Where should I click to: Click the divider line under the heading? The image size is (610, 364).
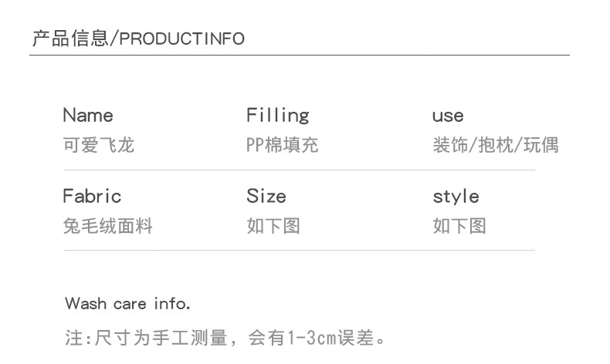(x=300, y=55)
